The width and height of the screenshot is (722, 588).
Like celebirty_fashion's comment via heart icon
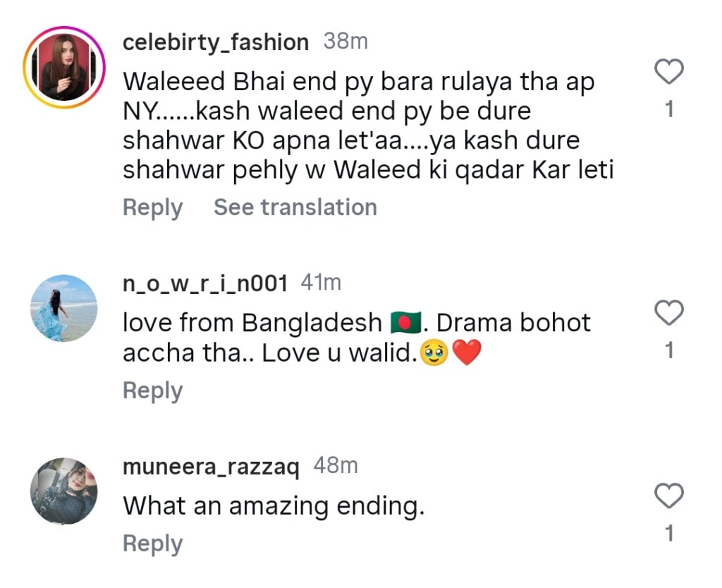tap(668, 70)
